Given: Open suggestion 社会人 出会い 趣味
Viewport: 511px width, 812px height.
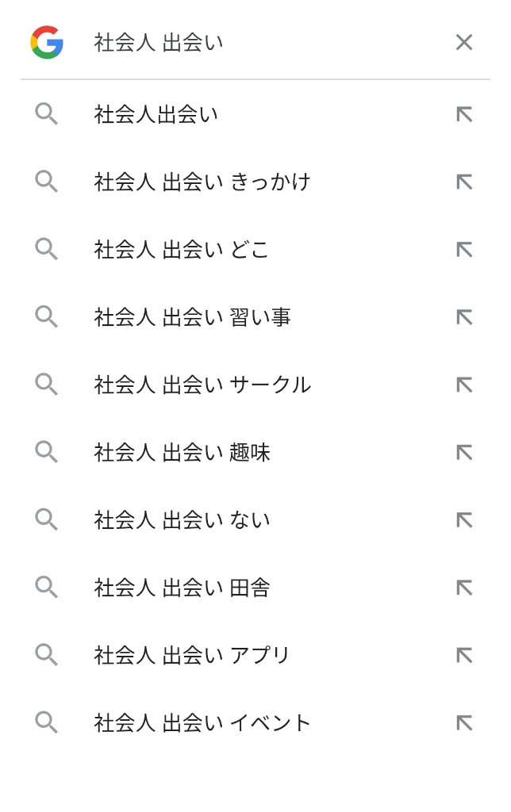Looking at the screenshot, I should click(x=255, y=452).
